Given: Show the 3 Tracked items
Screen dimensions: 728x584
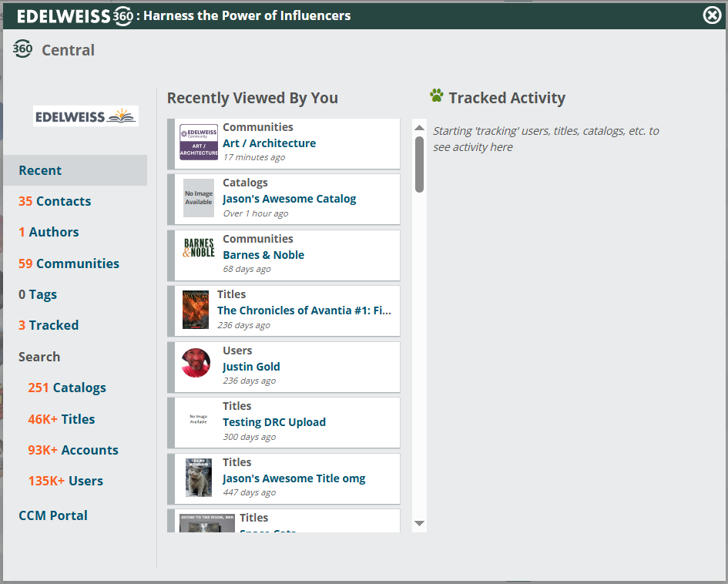Looking at the screenshot, I should [49, 325].
